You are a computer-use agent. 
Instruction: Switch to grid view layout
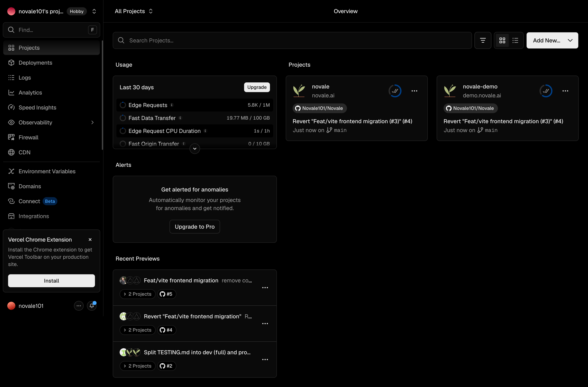click(502, 40)
